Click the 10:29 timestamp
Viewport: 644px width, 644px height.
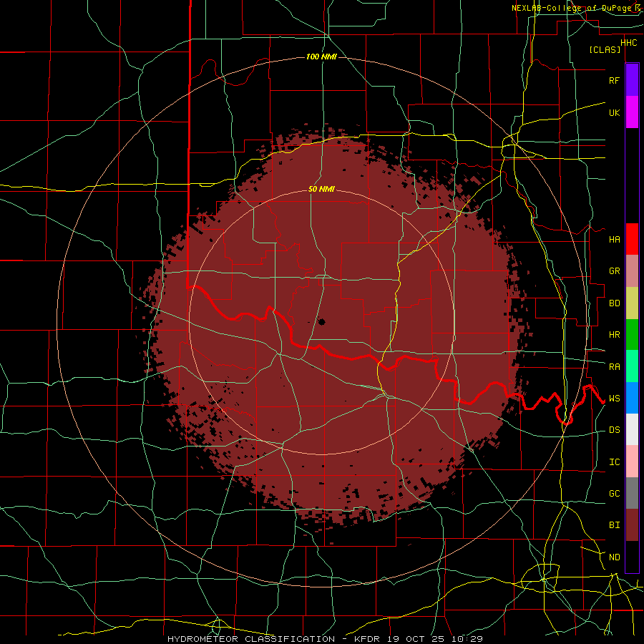tap(467, 639)
